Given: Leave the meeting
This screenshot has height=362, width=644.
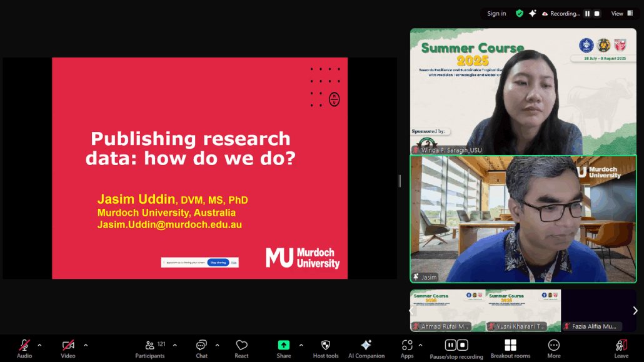Looking at the screenshot, I should pyautogui.click(x=621, y=348).
